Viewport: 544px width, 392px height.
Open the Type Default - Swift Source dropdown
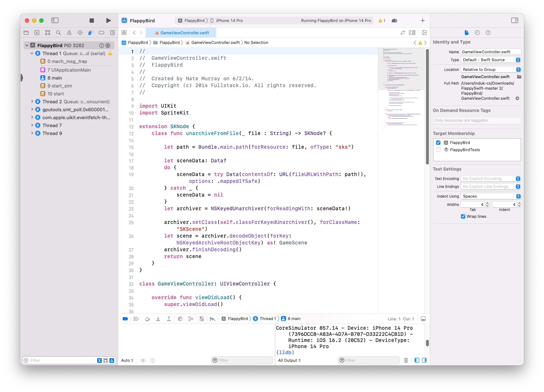coord(491,60)
